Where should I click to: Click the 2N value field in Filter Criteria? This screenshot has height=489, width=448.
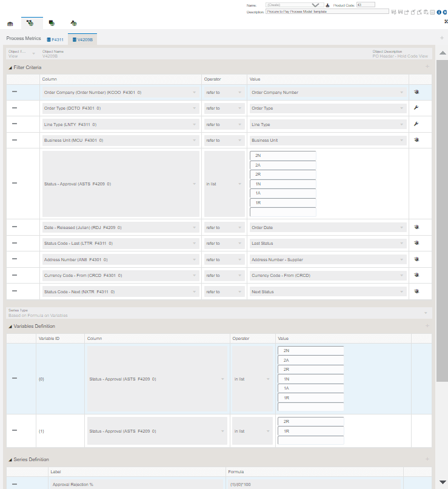[x=283, y=155]
